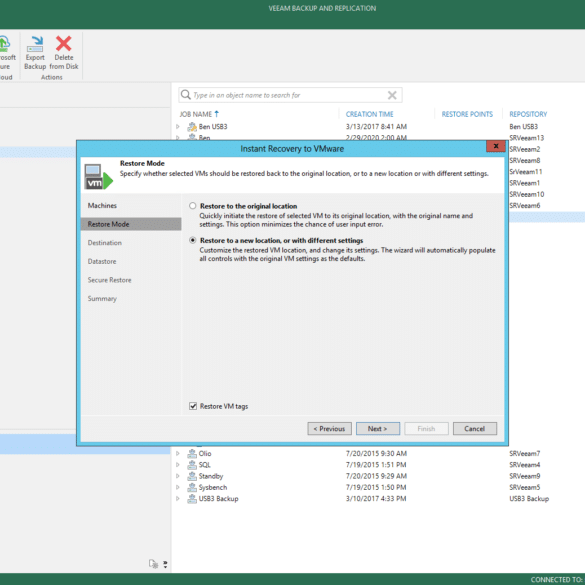The image size is (585, 585).
Task: Select the Sysbench job name
Action: click(x=213, y=487)
